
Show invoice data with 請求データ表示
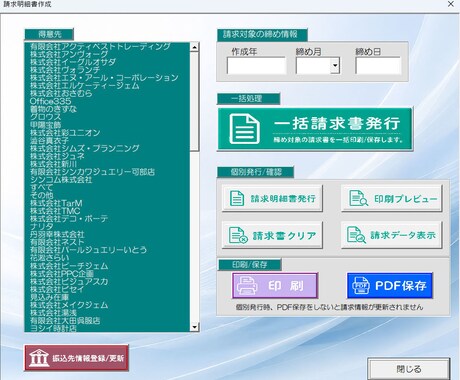(392, 235)
